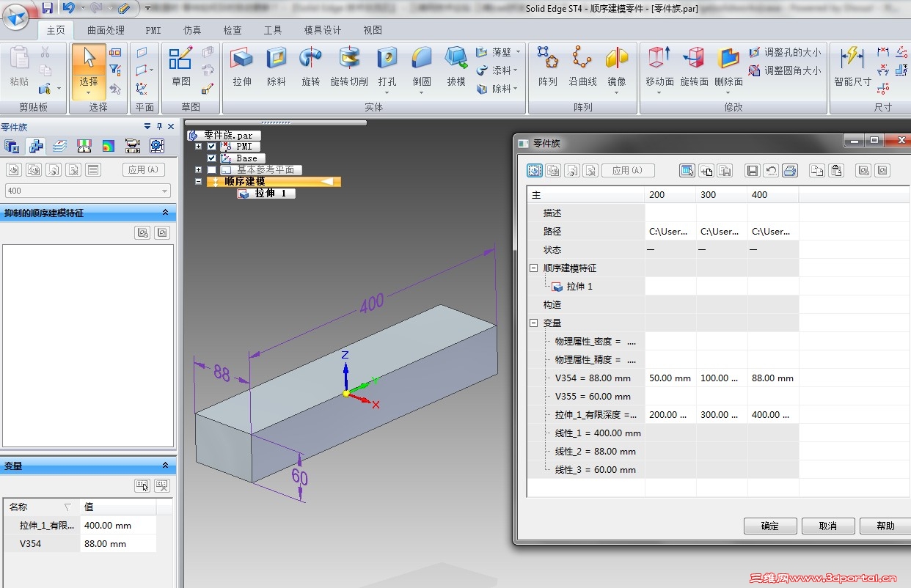
Task: Click the edit variables icon in 变量 section
Action: pos(142,485)
